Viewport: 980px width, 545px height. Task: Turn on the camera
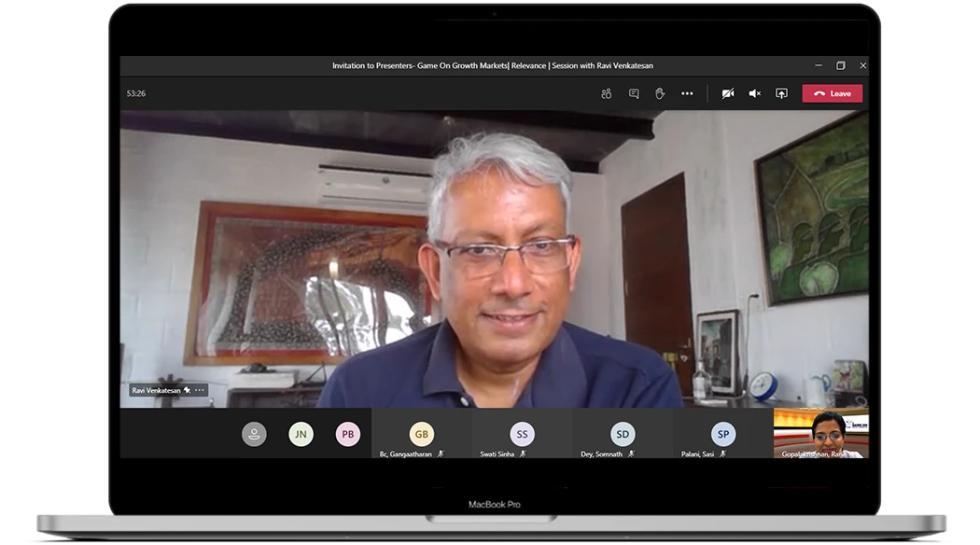(728, 93)
